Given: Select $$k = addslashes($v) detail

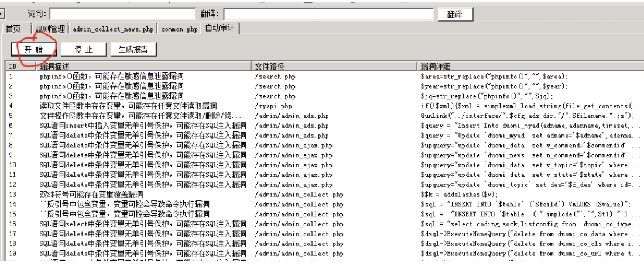Looking at the screenshot, I should point(459,194).
